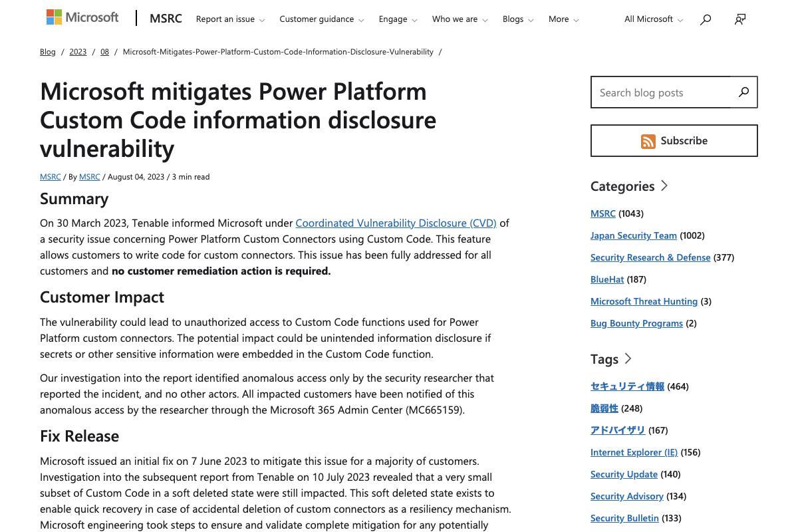Open the Security Update tag
Image resolution: width=798 pixels, height=532 pixels.
624,474
